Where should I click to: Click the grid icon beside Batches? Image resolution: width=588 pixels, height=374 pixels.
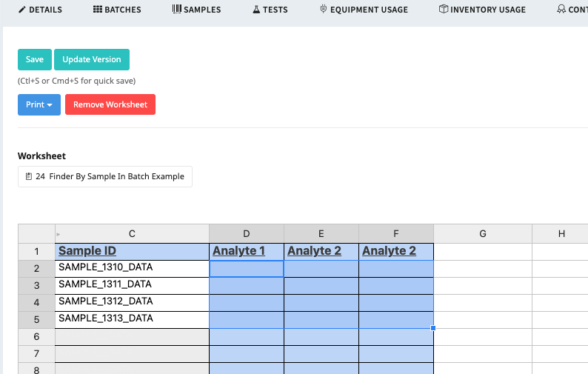pyautogui.click(x=98, y=10)
